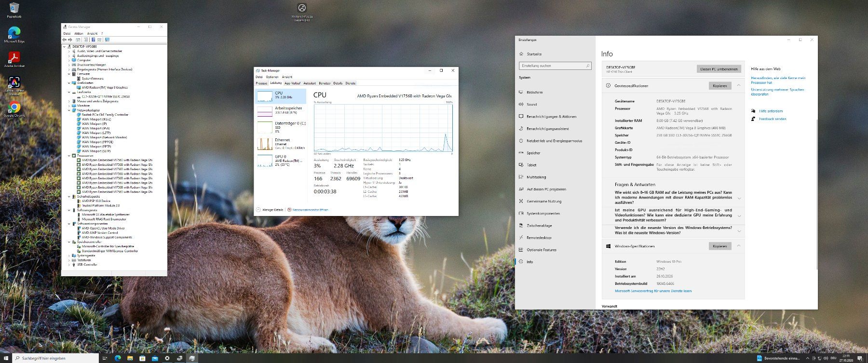This screenshot has width=868, height=363.
Task: Click Diesen PC umbenennen button
Action: pos(719,69)
